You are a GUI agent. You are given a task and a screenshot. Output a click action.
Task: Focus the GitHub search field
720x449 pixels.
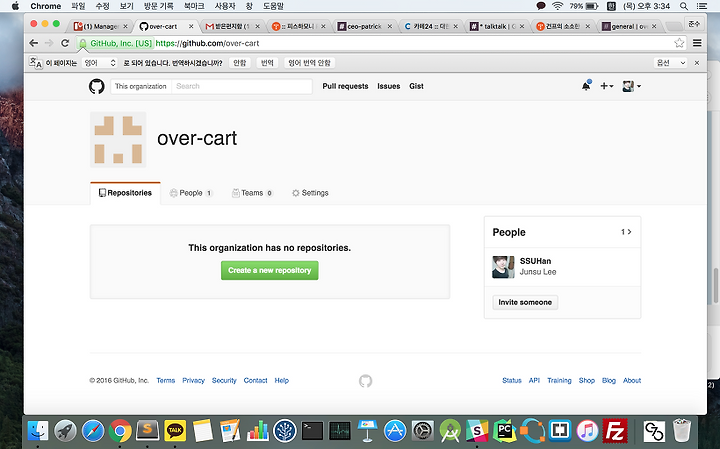click(242, 86)
